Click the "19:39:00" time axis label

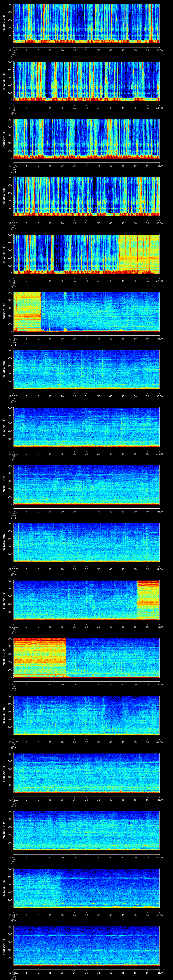[14, 627]
